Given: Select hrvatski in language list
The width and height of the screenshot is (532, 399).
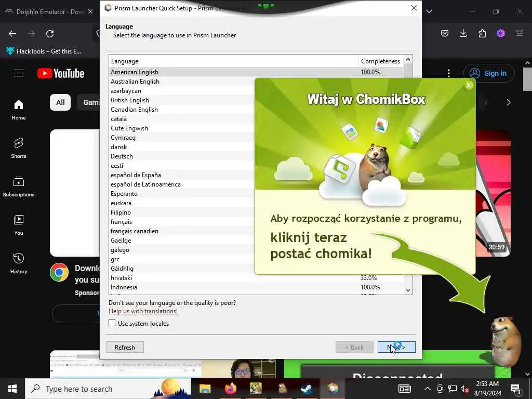Looking at the screenshot, I should click(257, 278).
